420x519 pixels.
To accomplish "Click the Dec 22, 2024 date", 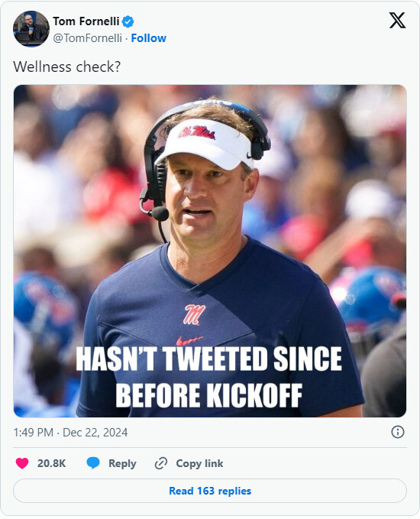I will 95,433.
